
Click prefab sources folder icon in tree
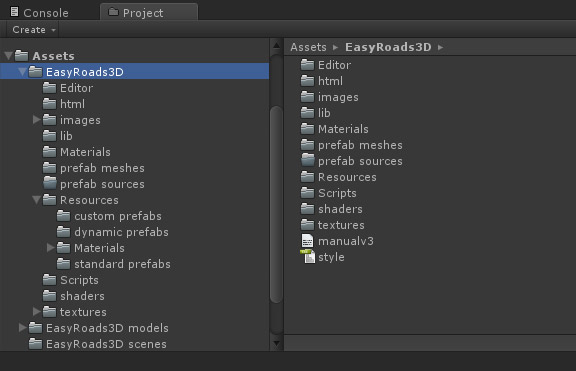49,184
